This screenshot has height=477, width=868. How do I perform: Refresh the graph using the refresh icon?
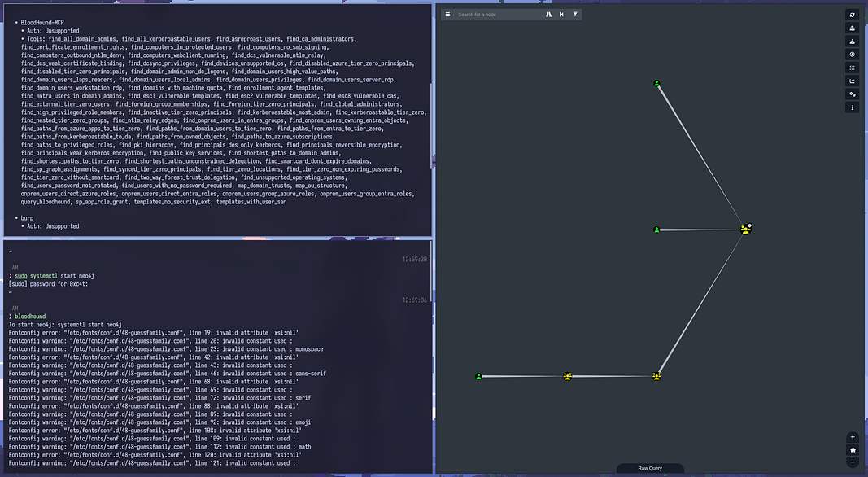[x=852, y=15]
